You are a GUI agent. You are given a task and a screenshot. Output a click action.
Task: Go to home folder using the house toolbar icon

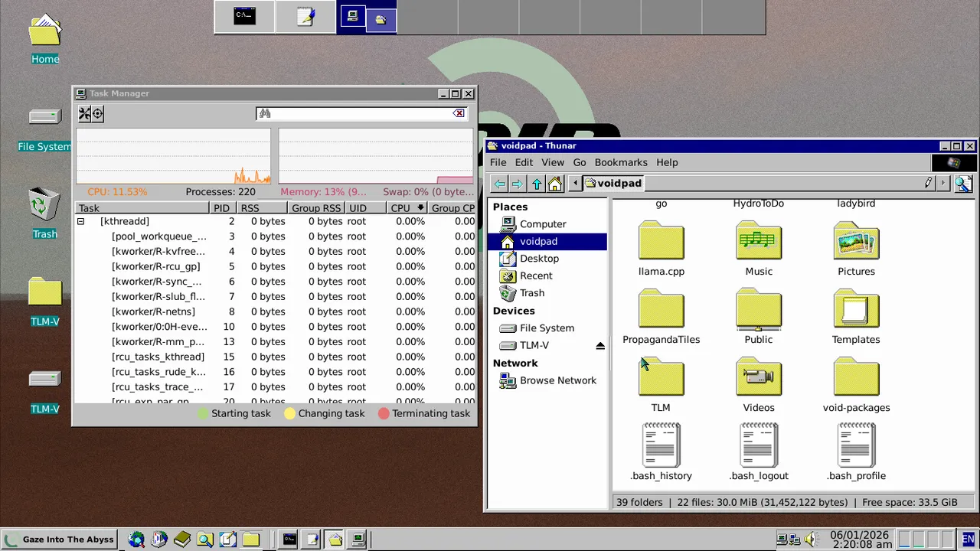(x=555, y=183)
